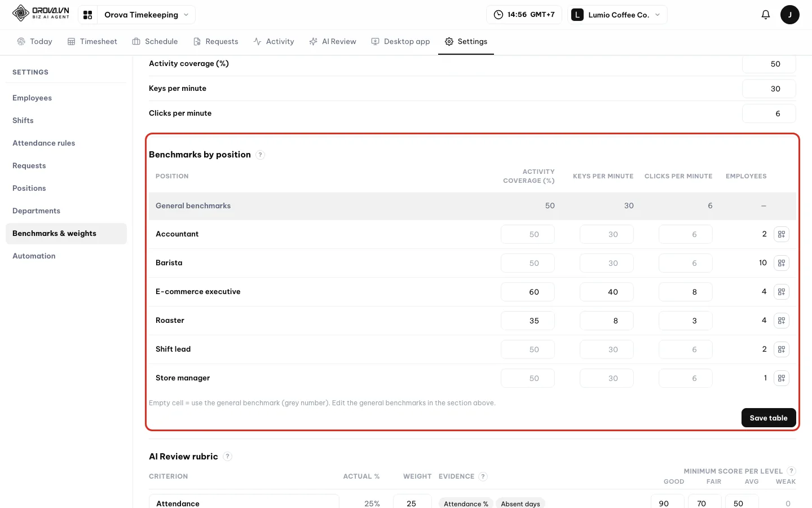Edit E-commerce executive keys per minute field
The width and height of the screenshot is (812, 508).
[x=607, y=292]
